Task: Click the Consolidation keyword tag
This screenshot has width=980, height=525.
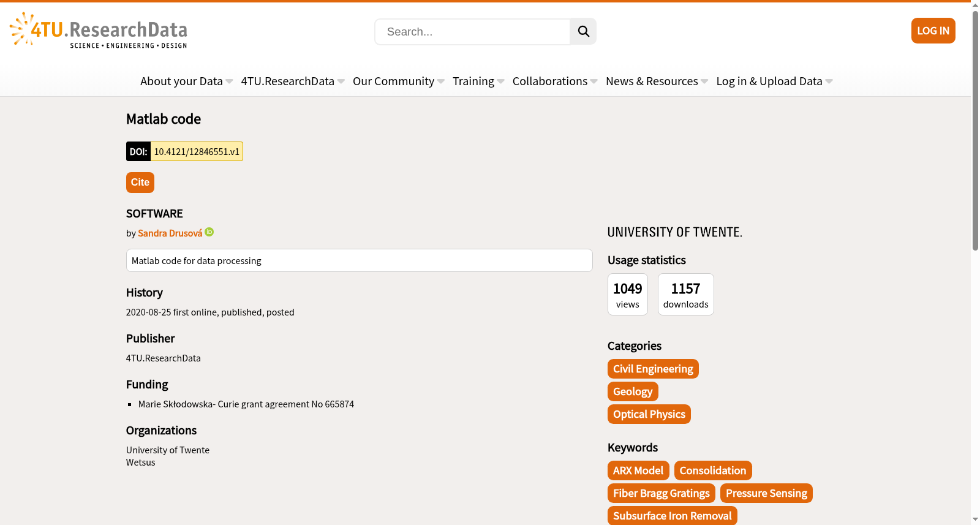Action: (713, 470)
